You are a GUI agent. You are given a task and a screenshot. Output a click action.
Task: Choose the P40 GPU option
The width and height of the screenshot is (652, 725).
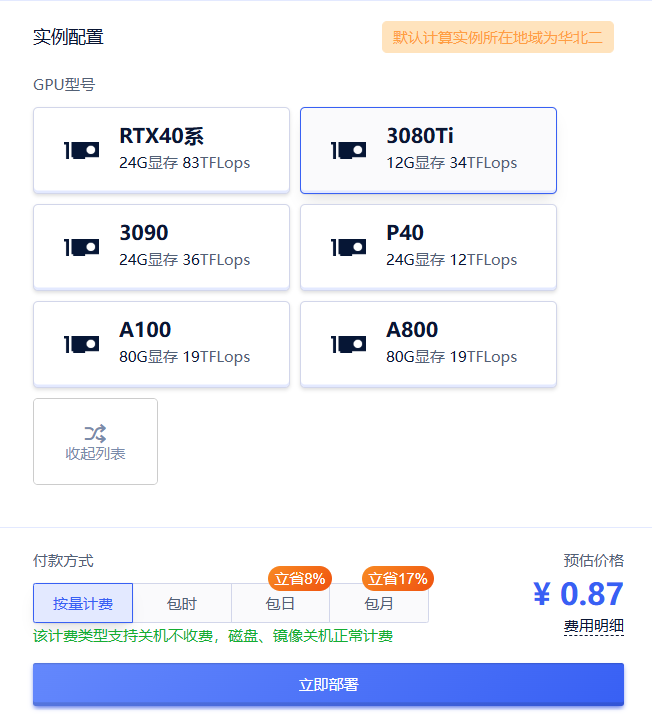[x=428, y=247]
